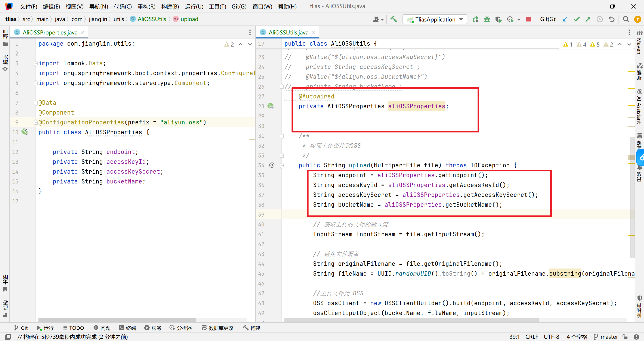Image resolution: width=644 pixels, height=341 pixels.
Task: Open the 服务 services tool window
Action: 153,328
